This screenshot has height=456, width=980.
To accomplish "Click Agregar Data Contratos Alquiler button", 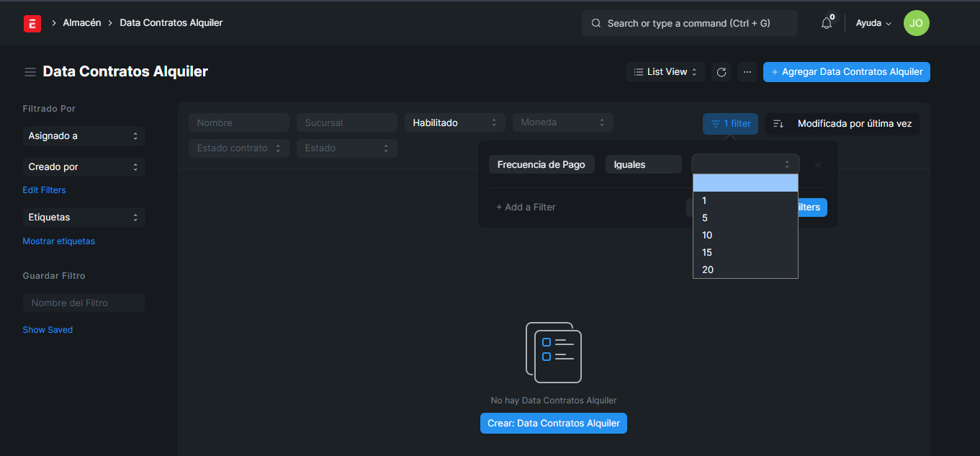I will tap(846, 72).
